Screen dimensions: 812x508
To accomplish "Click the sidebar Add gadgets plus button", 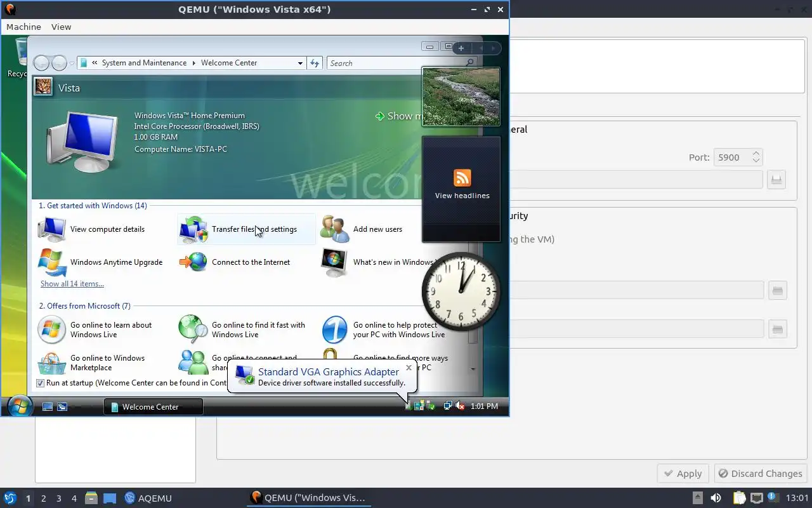I will pos(461,48).
